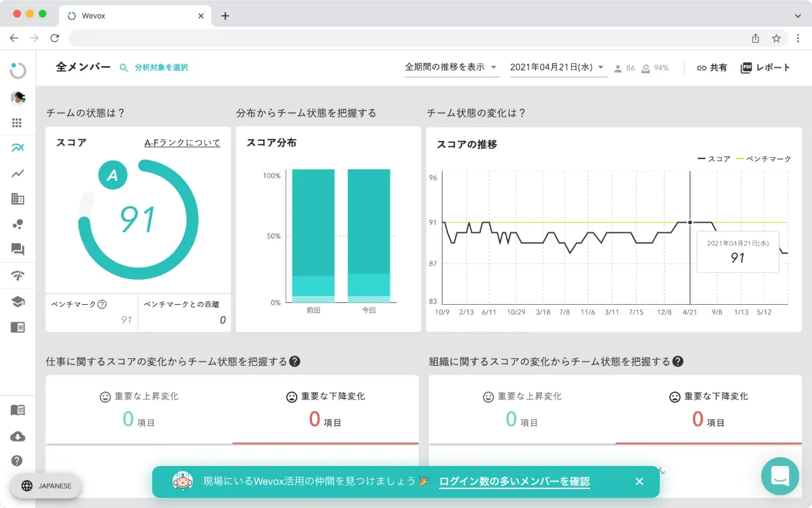Viewport: 812px width, 508px height.
Task: Click the 今回 bar in スコア分布 chart
Action: click(369, 234)
